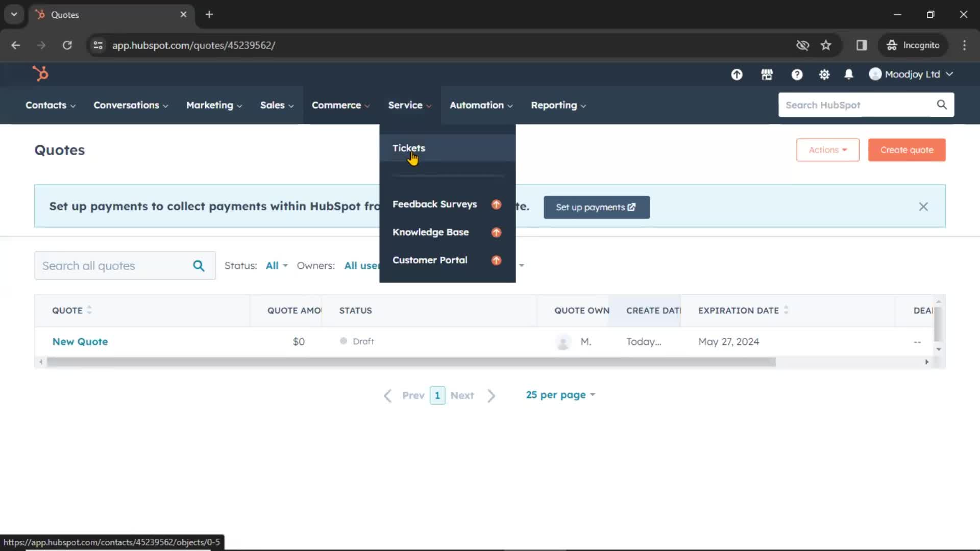Expand the Commerce menu
Viewport: 980px width, 551px height.
pyautogui.click(x=340, y=105)
